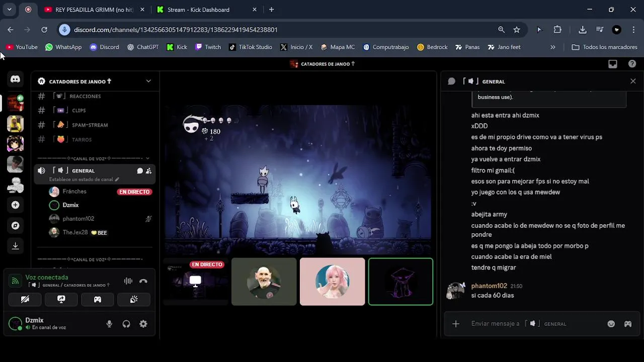Open browser zoom magnifier icon
The image size is (644, 362).
pyautogui.click(x=501, y=30)
